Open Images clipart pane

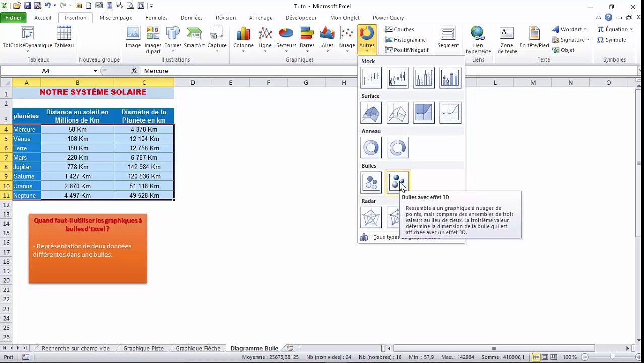coord(153,40)
